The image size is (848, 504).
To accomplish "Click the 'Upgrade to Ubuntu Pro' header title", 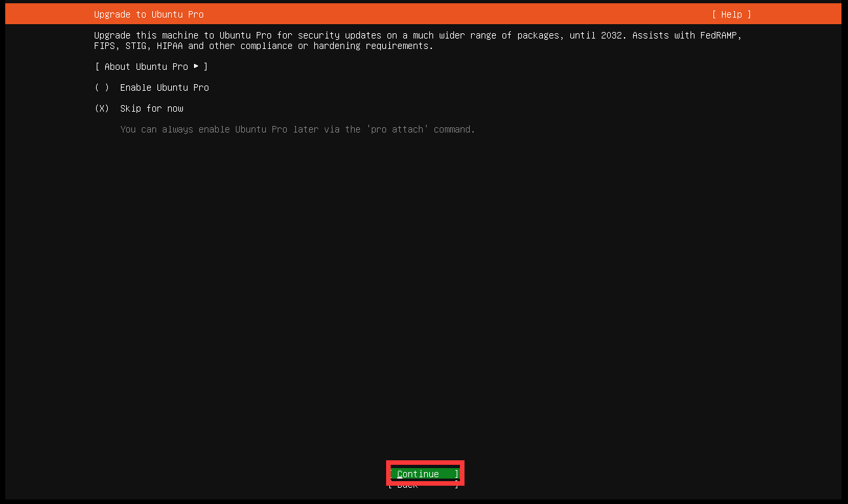I will point(149,14).
